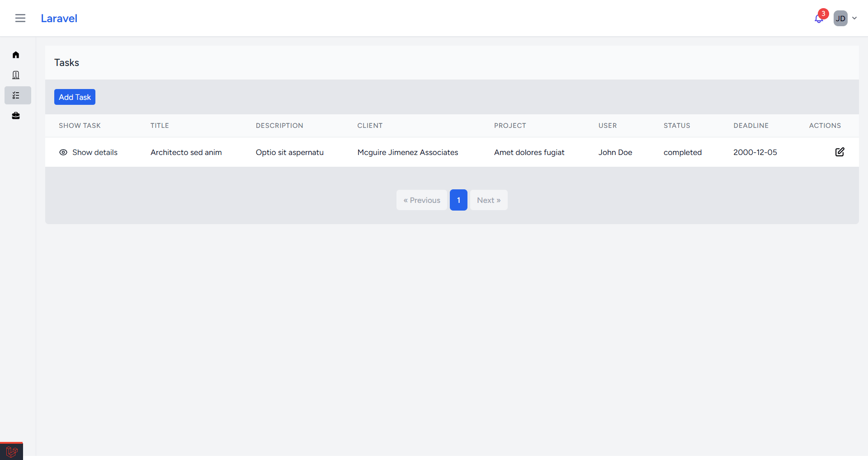
Task: Toggle the hamburger sidebar menu
Action: [20, 18]
